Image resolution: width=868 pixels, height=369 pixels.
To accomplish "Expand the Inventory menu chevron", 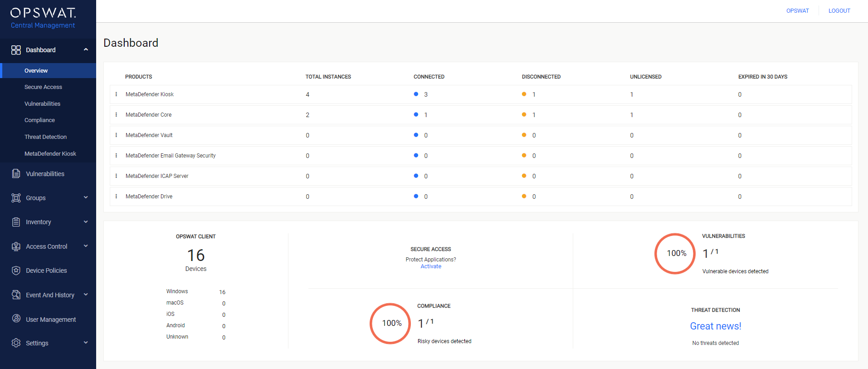I will coord(86,222).
